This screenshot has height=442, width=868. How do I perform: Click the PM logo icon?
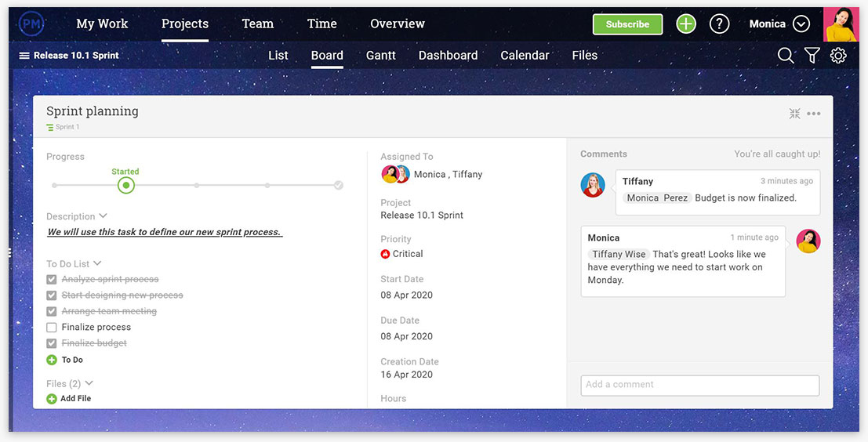tap(31, 24)
